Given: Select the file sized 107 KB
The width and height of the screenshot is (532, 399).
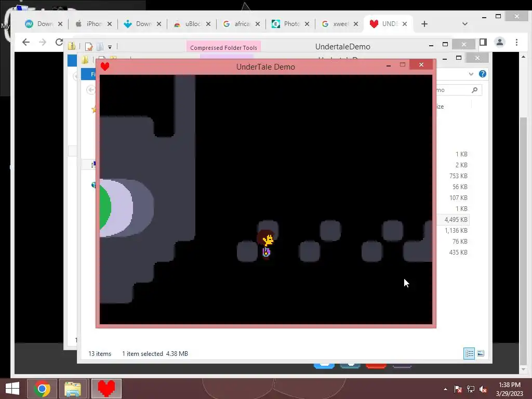Looking at the screenshot, I should (x=458, y=197).
